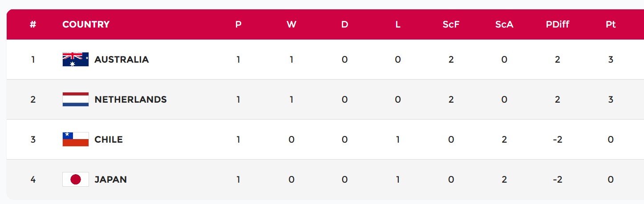Click Japan's rank number 4
Viewport: 644px width, 204px height.
pos(33,180)
